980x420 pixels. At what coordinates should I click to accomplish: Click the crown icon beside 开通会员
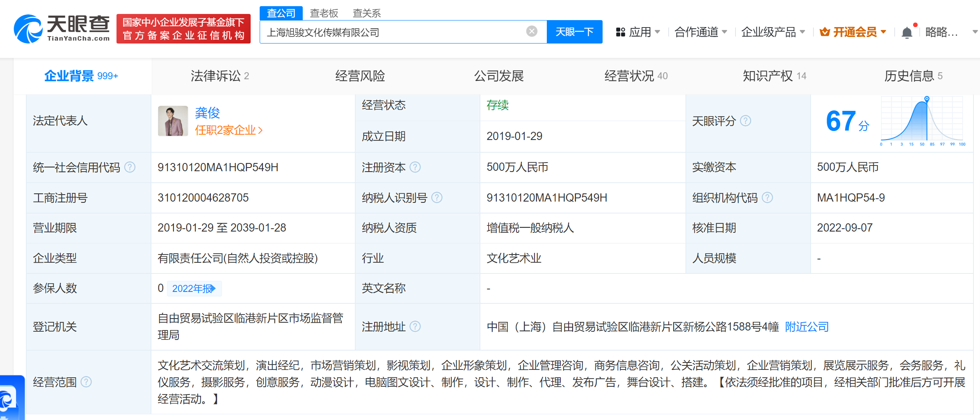coord(825,30)
